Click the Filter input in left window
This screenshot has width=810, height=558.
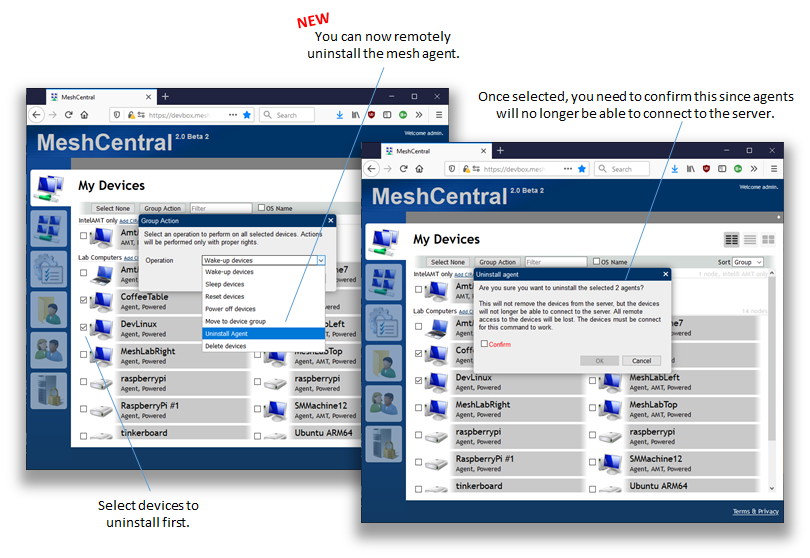pyautogui.click(x=221, y=208)
